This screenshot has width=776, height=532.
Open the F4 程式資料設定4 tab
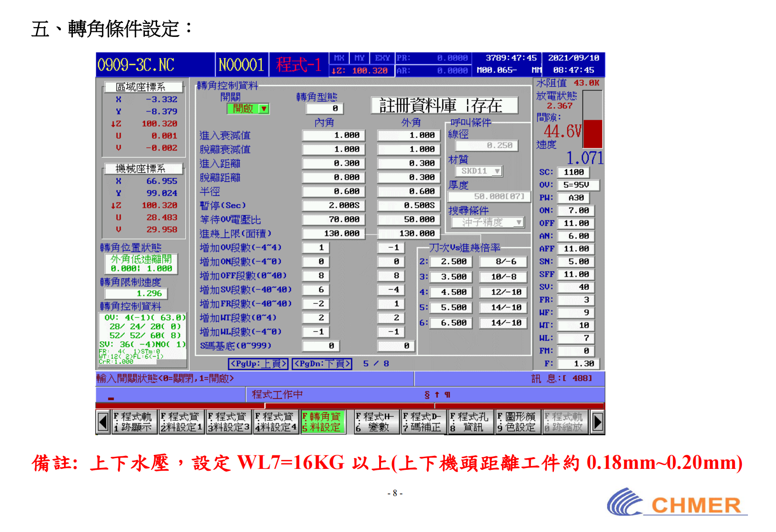276,422
